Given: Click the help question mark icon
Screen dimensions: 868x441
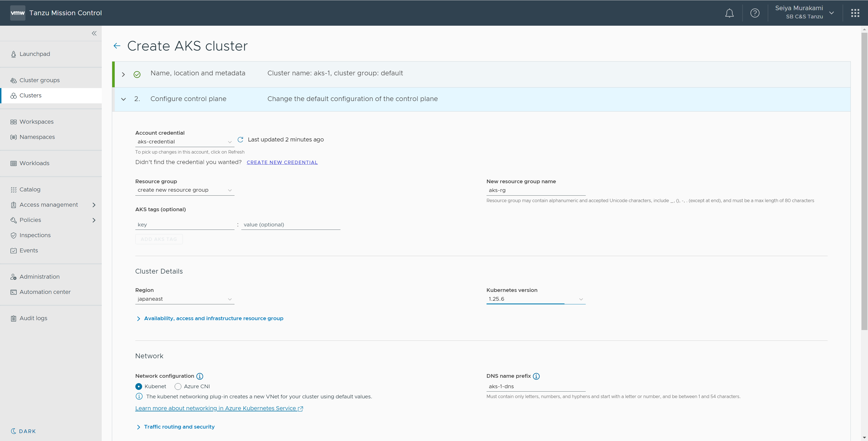Looking at the screenshot, I should pyautogui.click(x=755, y=13).
